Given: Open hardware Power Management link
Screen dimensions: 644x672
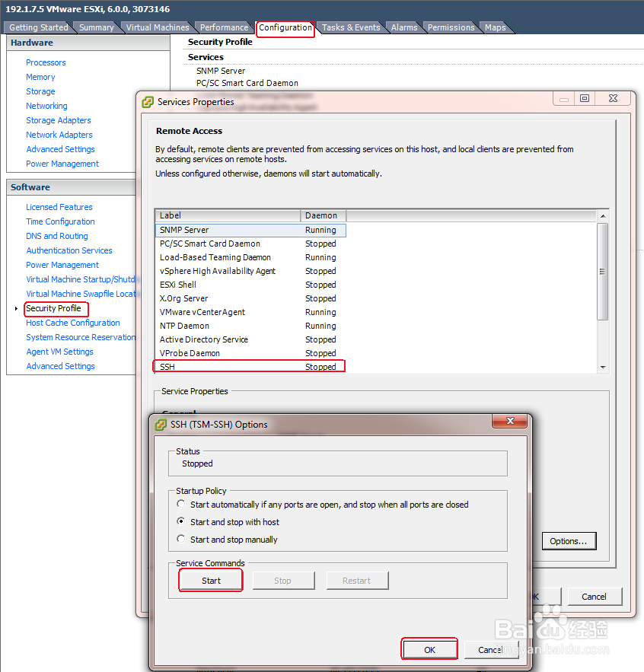Looking at the screenshot, I should [62, 164].
